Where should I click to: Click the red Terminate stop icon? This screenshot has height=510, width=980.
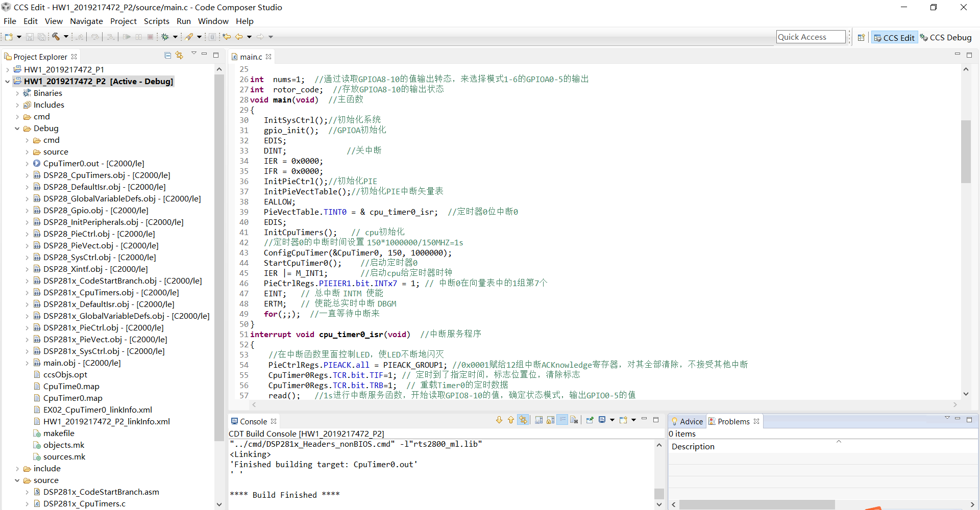tap(151, 37)
